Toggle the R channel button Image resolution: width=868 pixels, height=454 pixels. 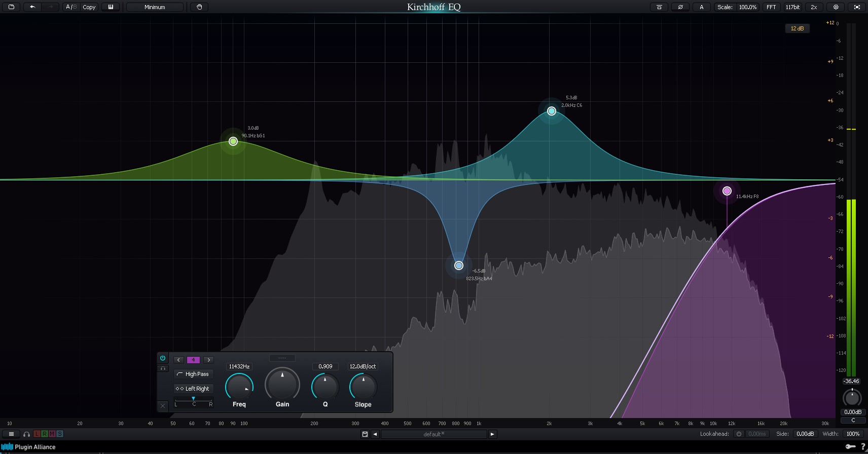click(x=45, y=434)
